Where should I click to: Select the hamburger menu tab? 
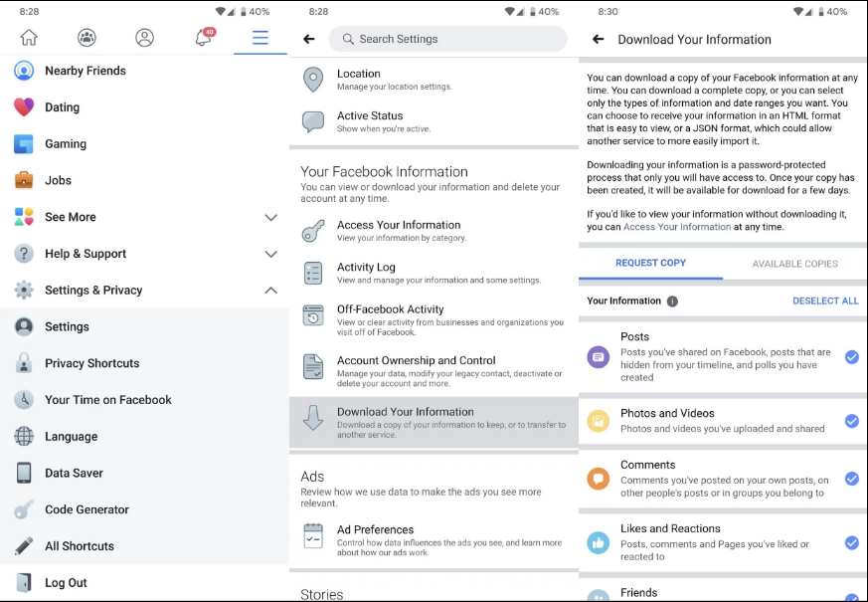[260, 38]
